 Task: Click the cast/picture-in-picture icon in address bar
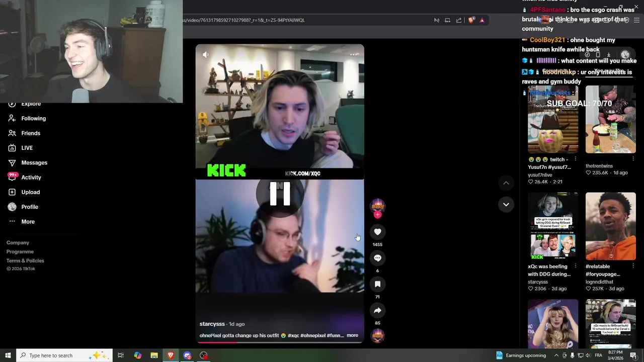pos(447,20)
